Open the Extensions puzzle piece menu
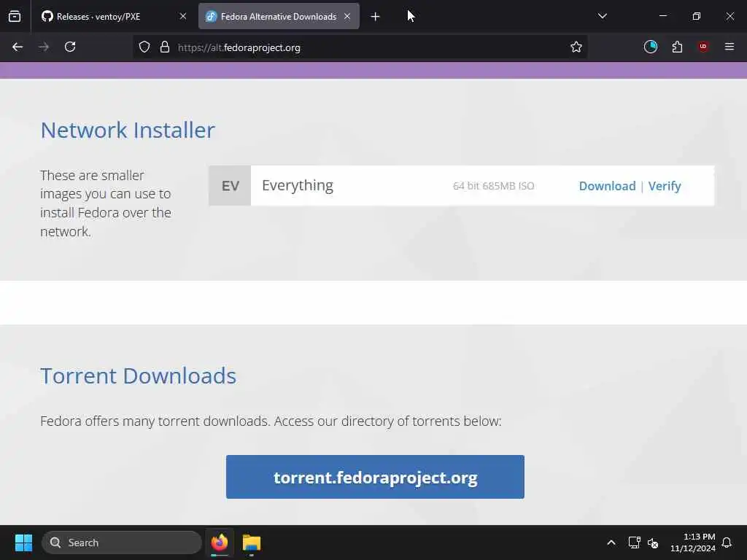Viewport: 747px width, 560px height. coord(677,47)
